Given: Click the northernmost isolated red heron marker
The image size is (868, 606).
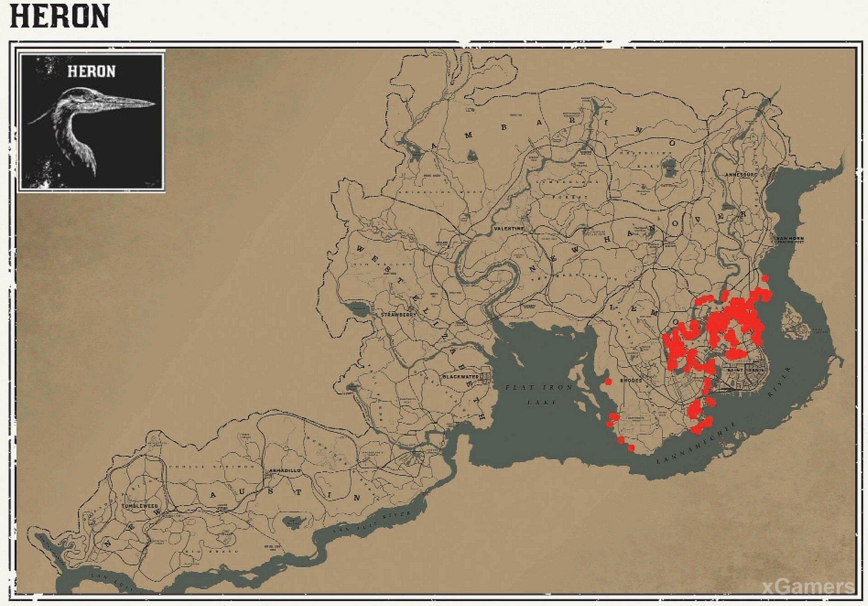Looking at the screenshot, I should pos(765,278).
